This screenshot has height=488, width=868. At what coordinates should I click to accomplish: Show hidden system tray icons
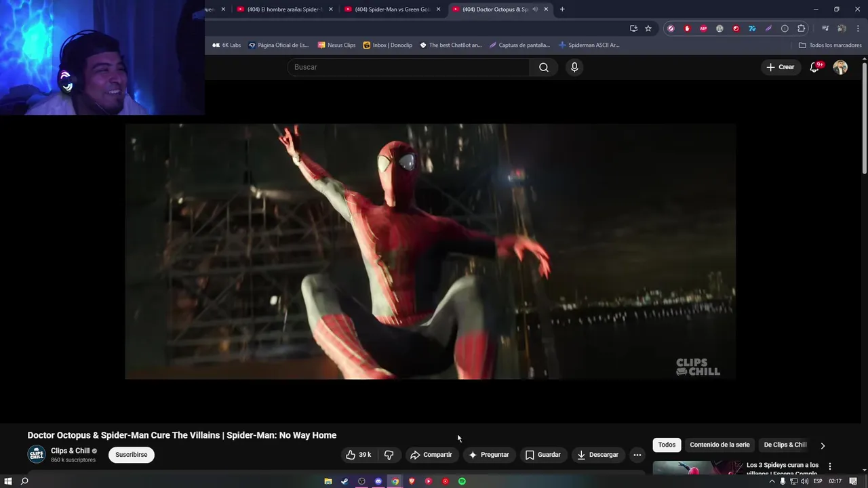pyautogui.click(x=772, y=481)
